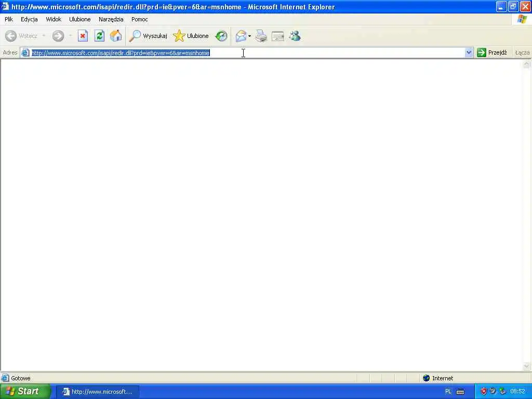The image size is (532, 399).
Task: Click the PL language indicator
Action: [448, 392]
